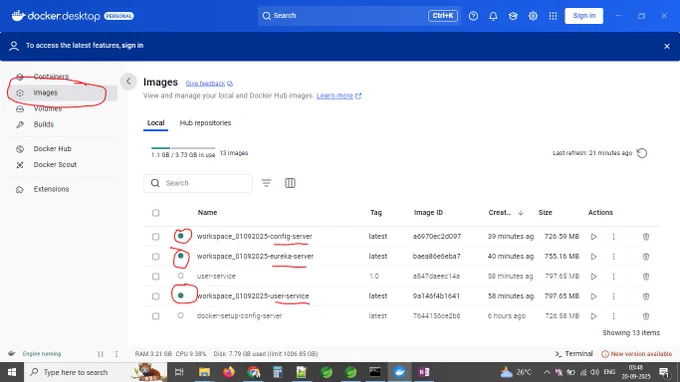680x382 pixels.
Task: Open more actions for user-service 1.0
Action: point(614,277)
